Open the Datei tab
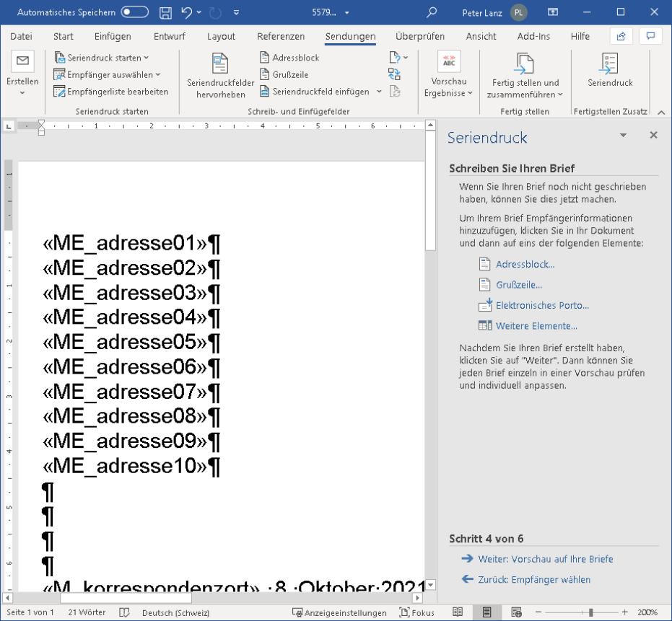Image resolution: width=672 pixels, height=621 pixels. tap(21, 36)
